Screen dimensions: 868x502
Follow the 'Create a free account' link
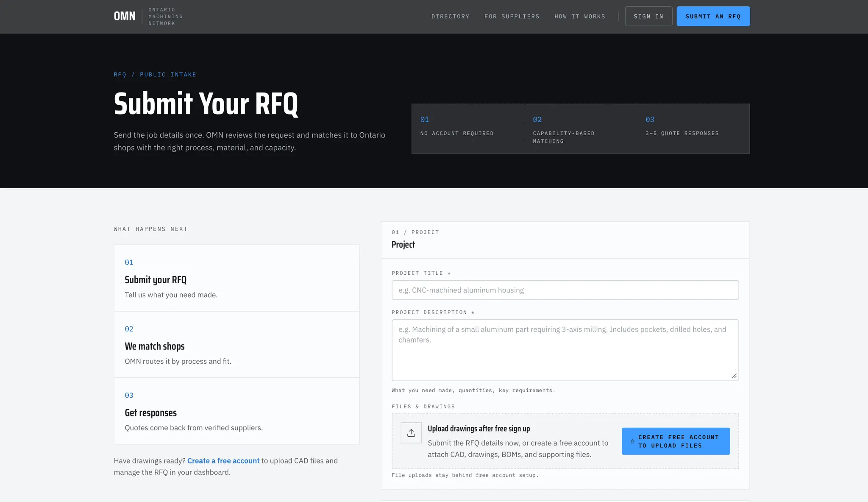[x=223, y=461]
